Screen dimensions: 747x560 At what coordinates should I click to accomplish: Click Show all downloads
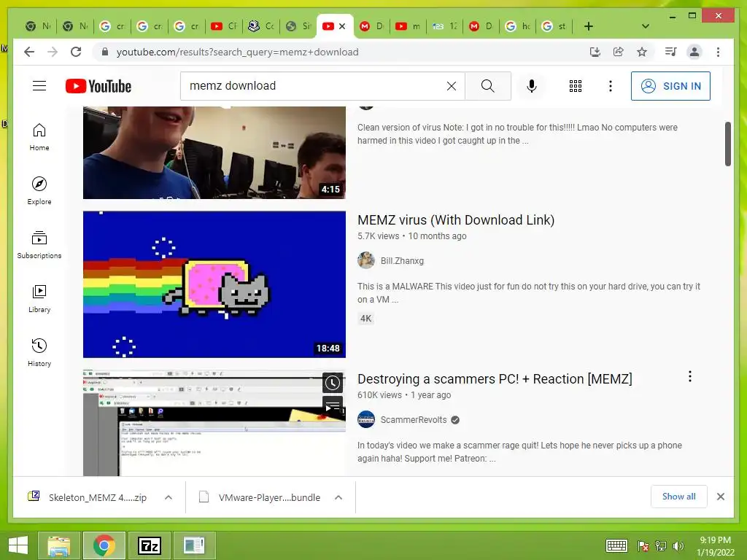click(679, 497)
